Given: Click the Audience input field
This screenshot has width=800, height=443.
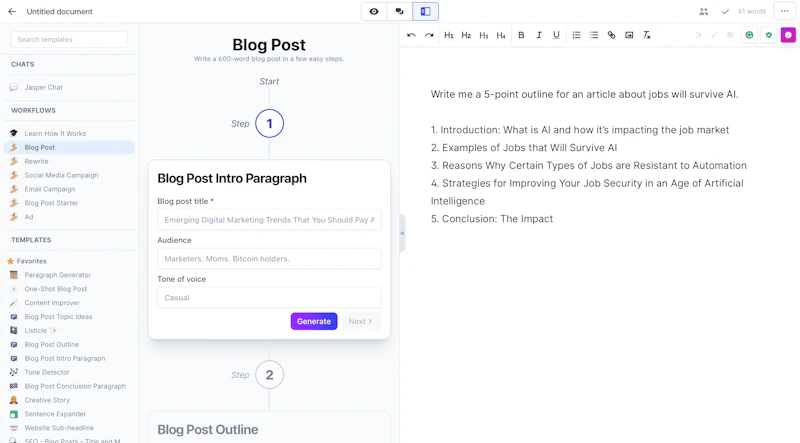Looking at the screenshot, I should point(269,259).
